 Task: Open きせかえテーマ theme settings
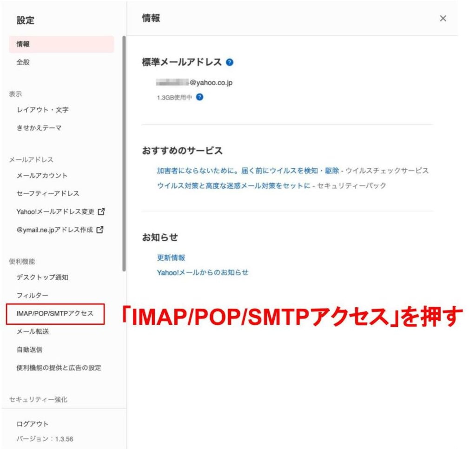pyautogui.click(x=39, y=128)
